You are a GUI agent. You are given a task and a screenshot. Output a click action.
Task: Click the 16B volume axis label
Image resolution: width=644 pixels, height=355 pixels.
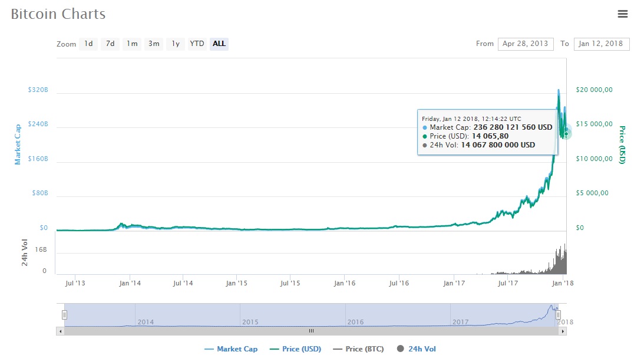click(41, 249)
